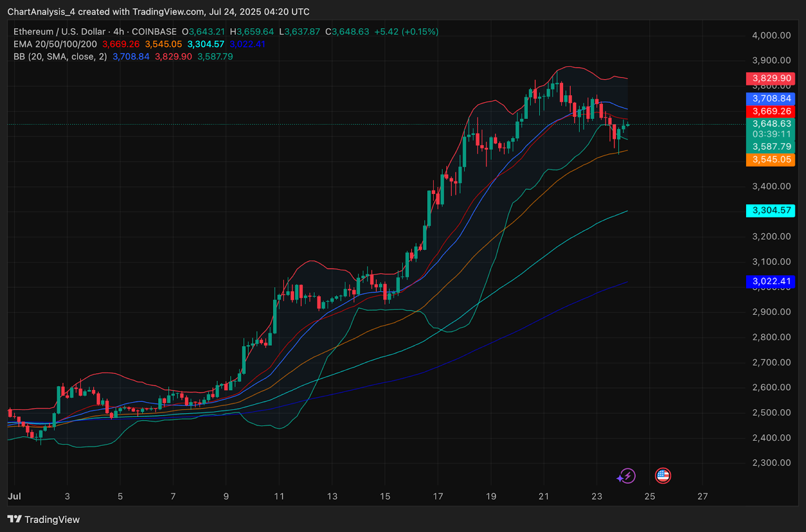Click the current price 3,648.63 label
The image size is (806, 532).
coord(771,124)
